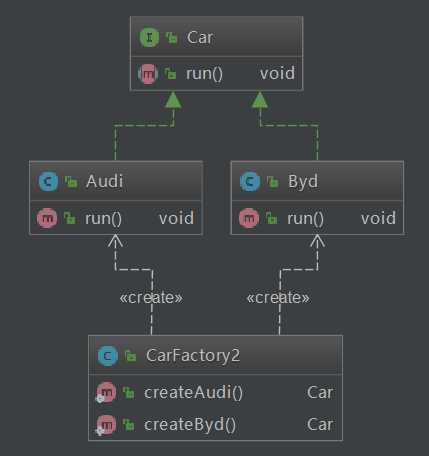Click the «create» label on Audi dependency

click(151, 298)
